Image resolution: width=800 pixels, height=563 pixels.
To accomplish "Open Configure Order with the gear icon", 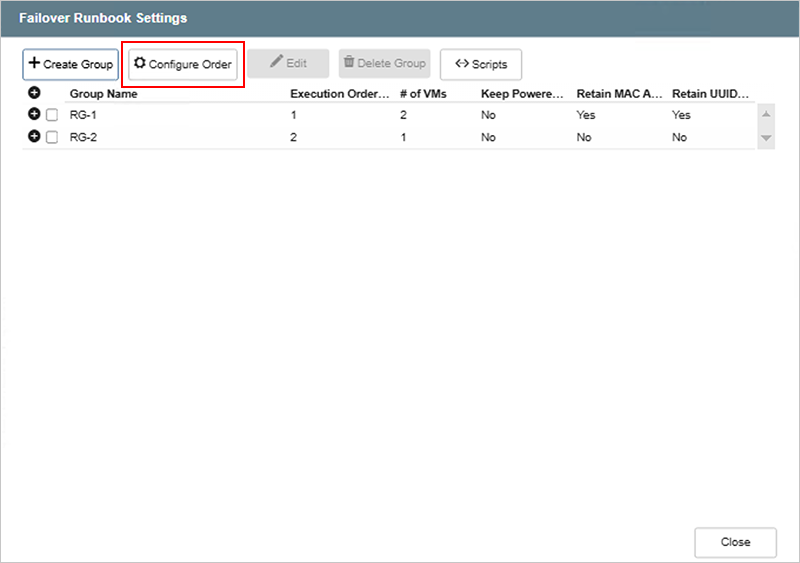I will tap(183, 64).
